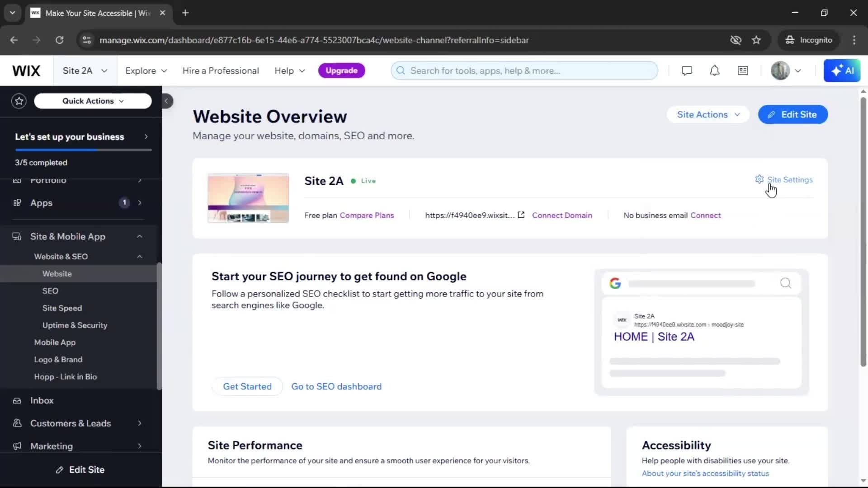Screen dimensions: 868x488
Task: Open About your site's accessibility status
Action: 705,473
